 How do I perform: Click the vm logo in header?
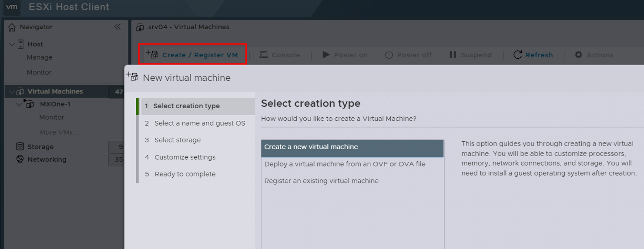pos(12,7)
